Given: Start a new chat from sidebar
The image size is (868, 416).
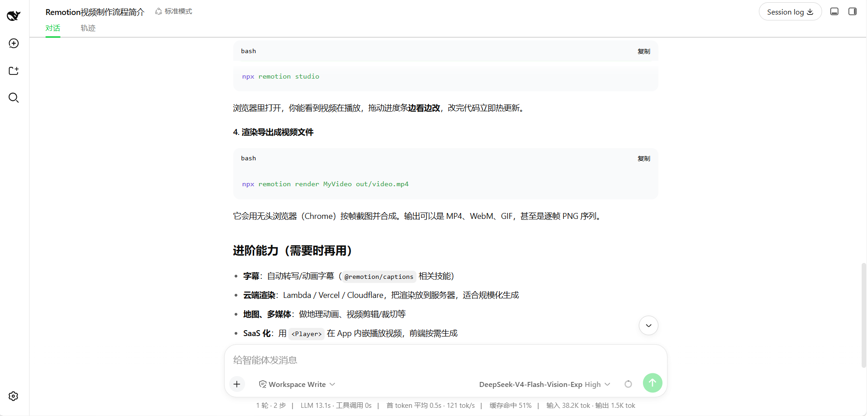Looking at the screenshot, I should (14, 43).
